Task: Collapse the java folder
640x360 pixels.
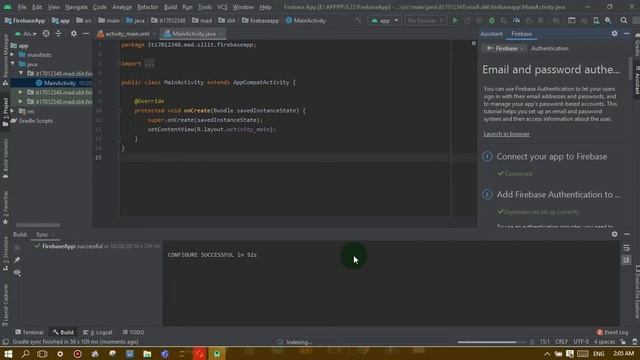Action: click(x=13, y=64)
